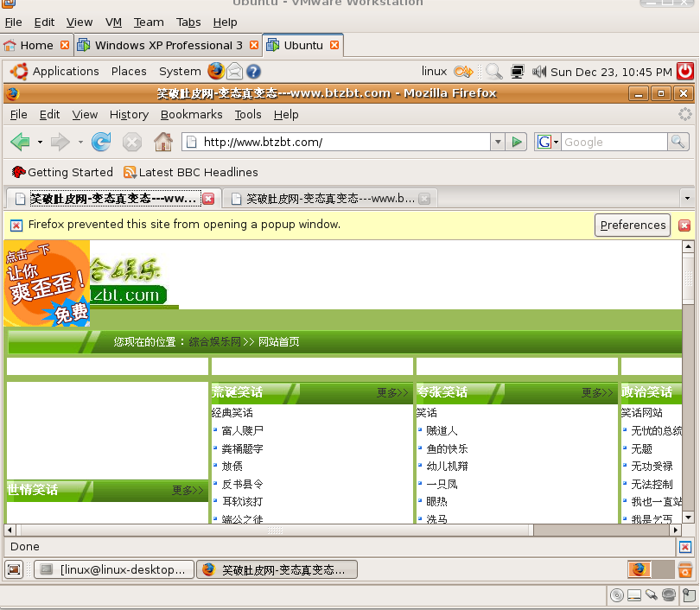700x610 pixels.
Task: Open the Tabs menu in VMware Workstation
Action: (188, 22)
